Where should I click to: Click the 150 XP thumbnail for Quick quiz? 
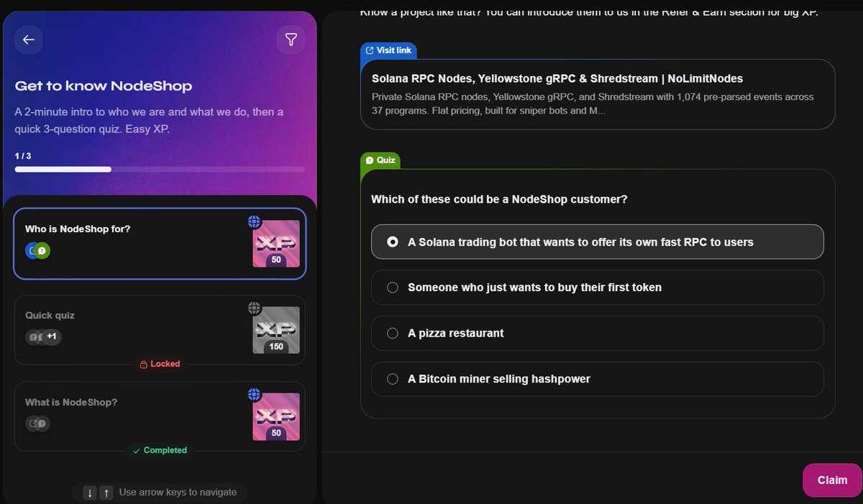[276, 330]
